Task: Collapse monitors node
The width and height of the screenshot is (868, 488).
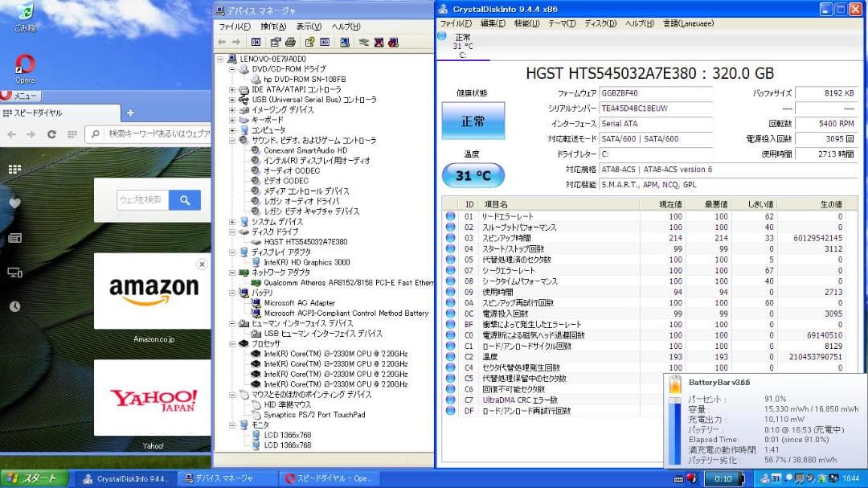Action: (232, 425)
